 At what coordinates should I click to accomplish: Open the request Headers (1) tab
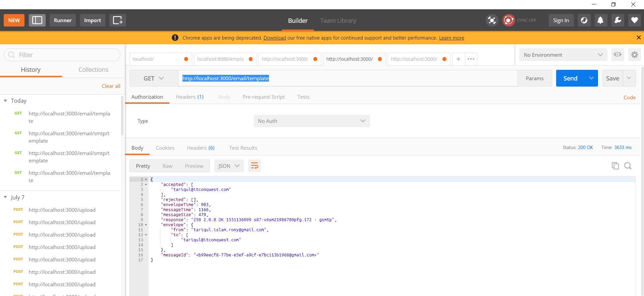point(190,97)
